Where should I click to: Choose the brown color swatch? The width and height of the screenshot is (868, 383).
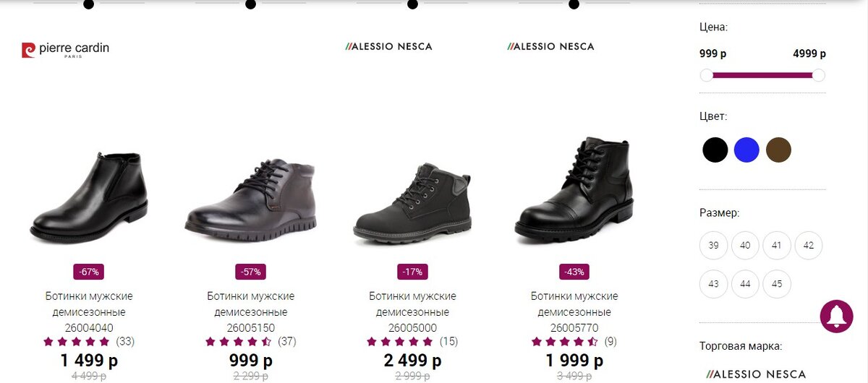pyautogui.click(x=778, y=150)
